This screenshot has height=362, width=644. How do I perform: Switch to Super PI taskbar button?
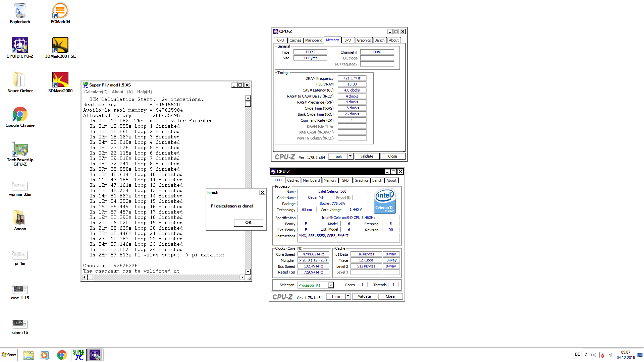coord(78,355)
